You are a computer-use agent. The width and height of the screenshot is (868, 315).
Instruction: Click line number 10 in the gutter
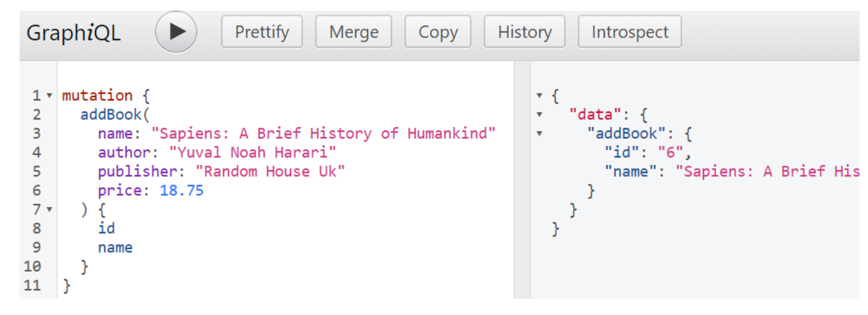coord(32,267)
